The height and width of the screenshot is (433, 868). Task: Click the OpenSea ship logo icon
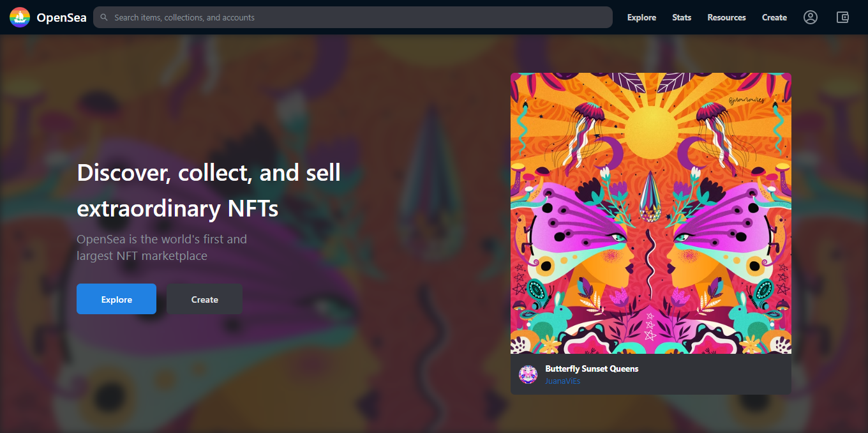pos(20,17)
